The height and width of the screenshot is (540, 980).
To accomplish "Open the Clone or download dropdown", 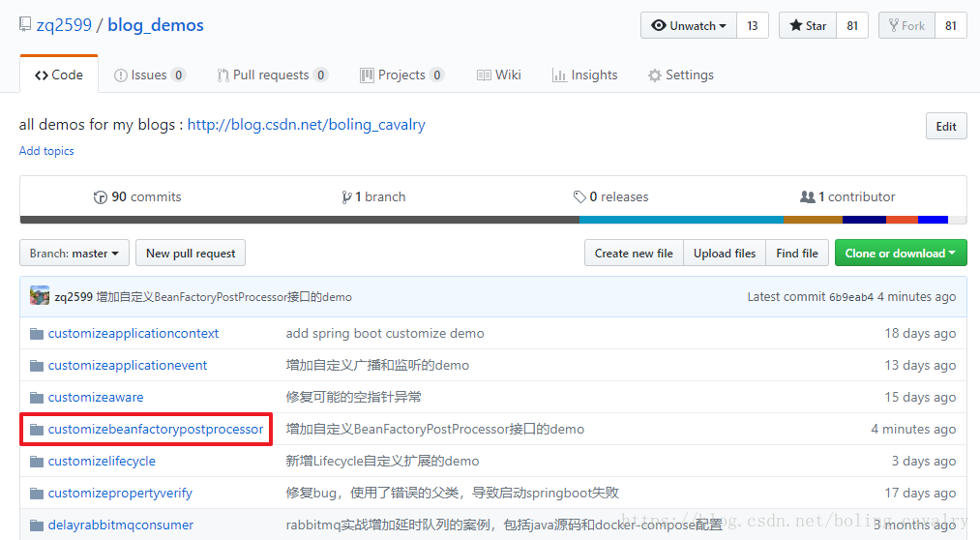I will [901, 254].
